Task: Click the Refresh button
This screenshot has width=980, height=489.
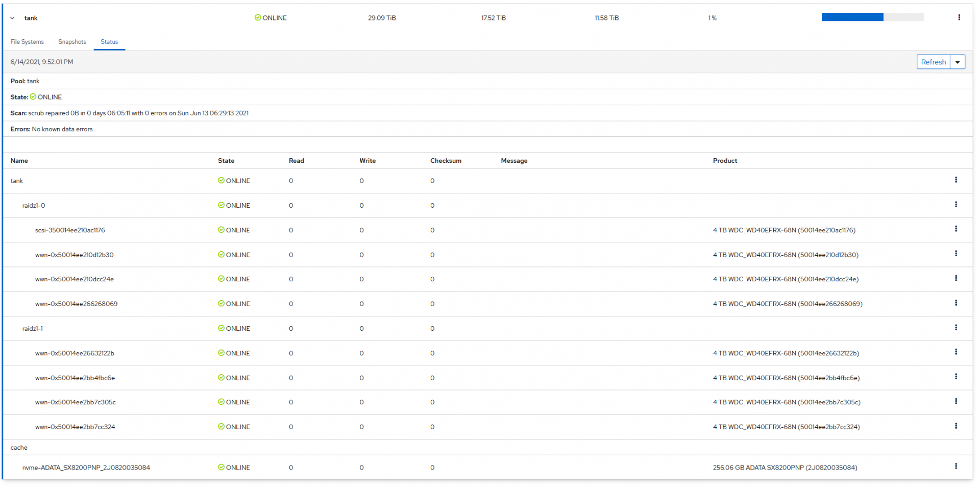Action: tap(933, 62)
